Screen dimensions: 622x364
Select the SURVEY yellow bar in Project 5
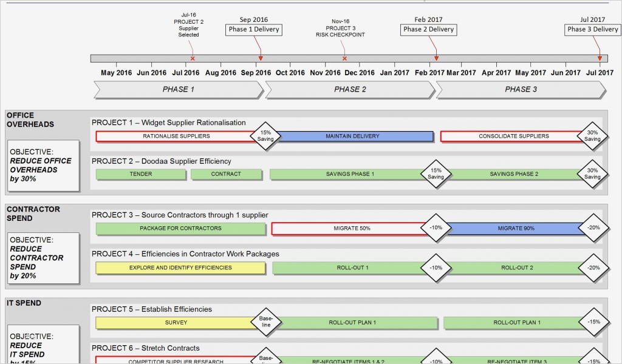tap(175, 323)
